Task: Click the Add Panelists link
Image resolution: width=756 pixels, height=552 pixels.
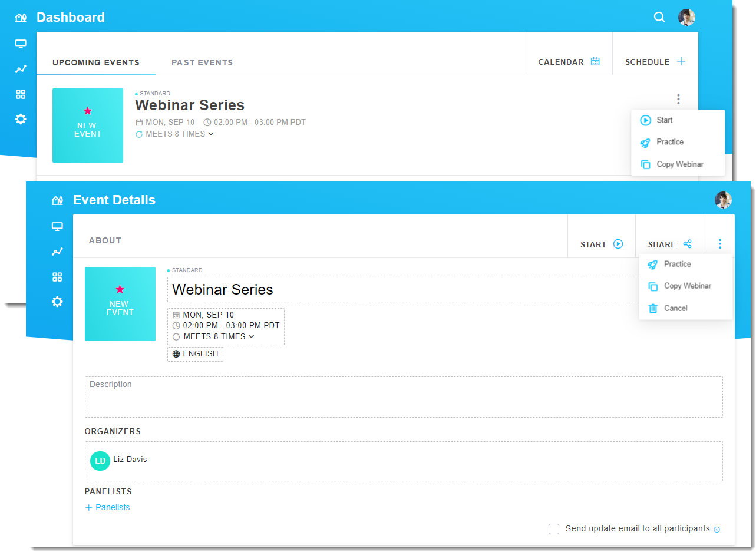Action: point(108,507)
